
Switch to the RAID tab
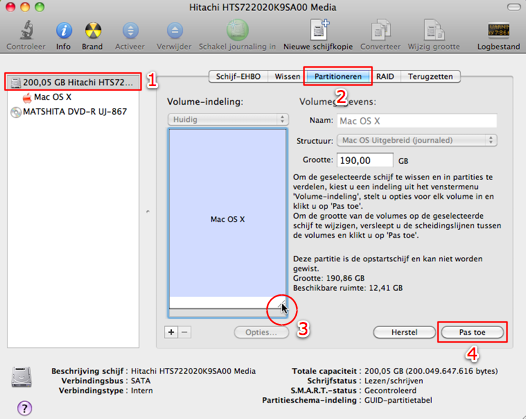(x=385, y=76)
